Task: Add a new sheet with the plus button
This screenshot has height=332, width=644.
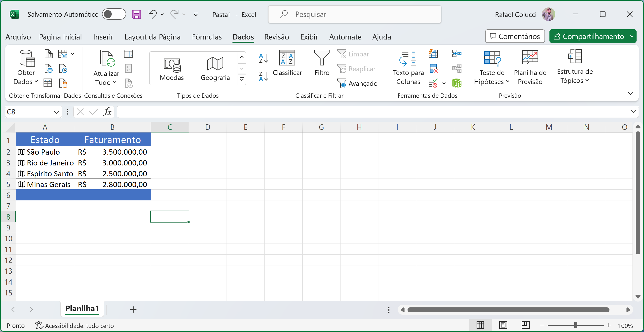Action: tap(133, 309)
